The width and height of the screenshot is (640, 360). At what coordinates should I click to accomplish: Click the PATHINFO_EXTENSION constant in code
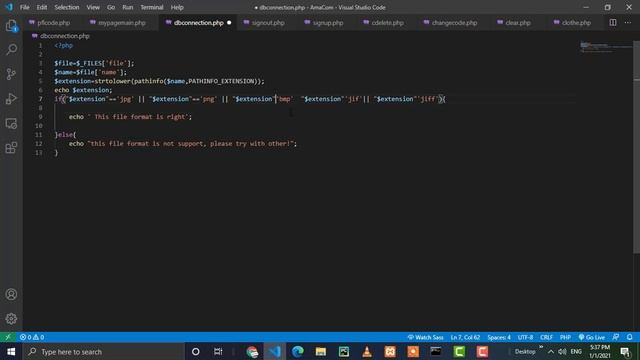[x=222, y=81]
